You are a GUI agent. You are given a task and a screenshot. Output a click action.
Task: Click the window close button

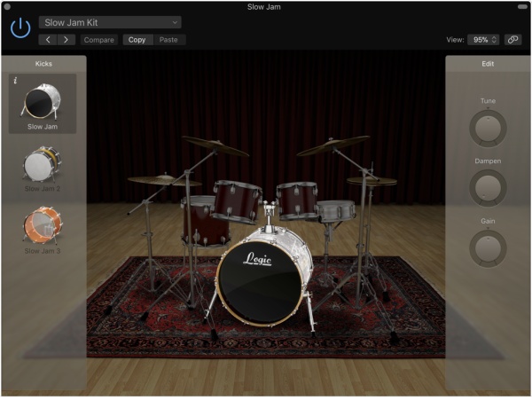7,6
